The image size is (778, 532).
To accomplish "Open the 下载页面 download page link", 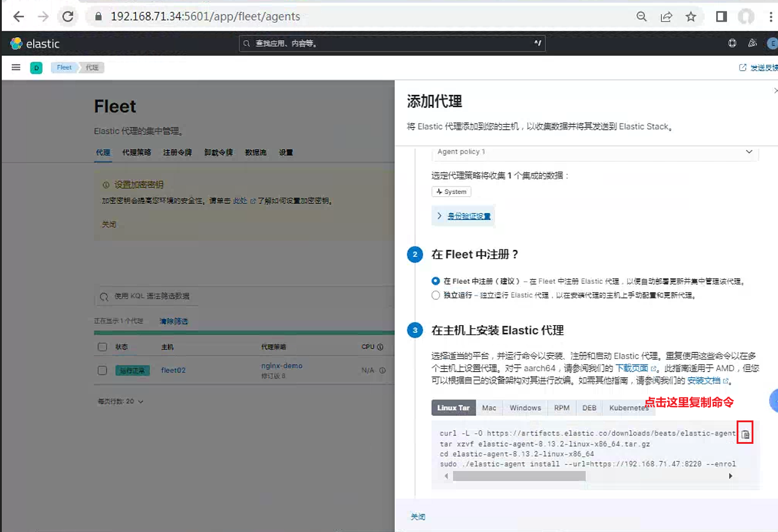I will click(x=636, y=368).
